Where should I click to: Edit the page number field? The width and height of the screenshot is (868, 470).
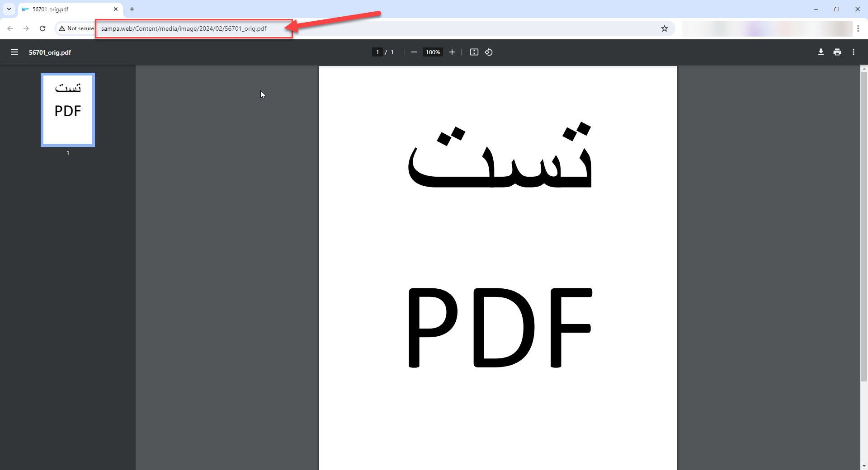[x=377, y=52]
